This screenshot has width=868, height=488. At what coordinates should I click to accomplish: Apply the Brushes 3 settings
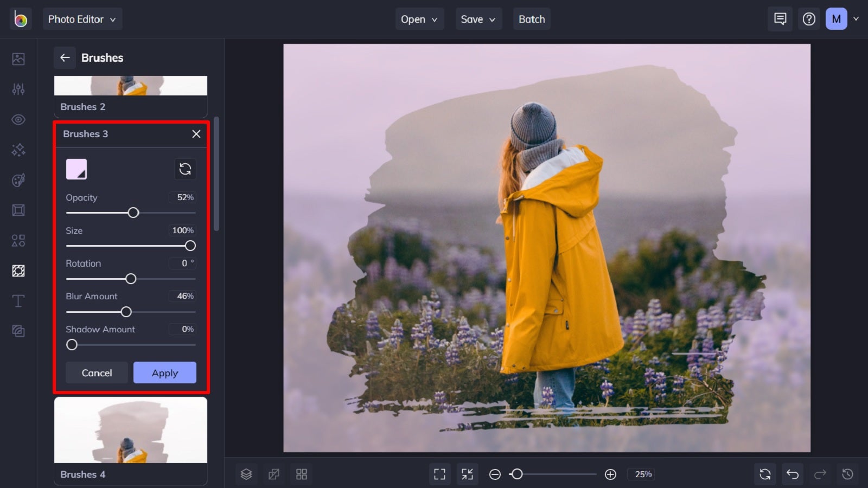coord(164,373)
